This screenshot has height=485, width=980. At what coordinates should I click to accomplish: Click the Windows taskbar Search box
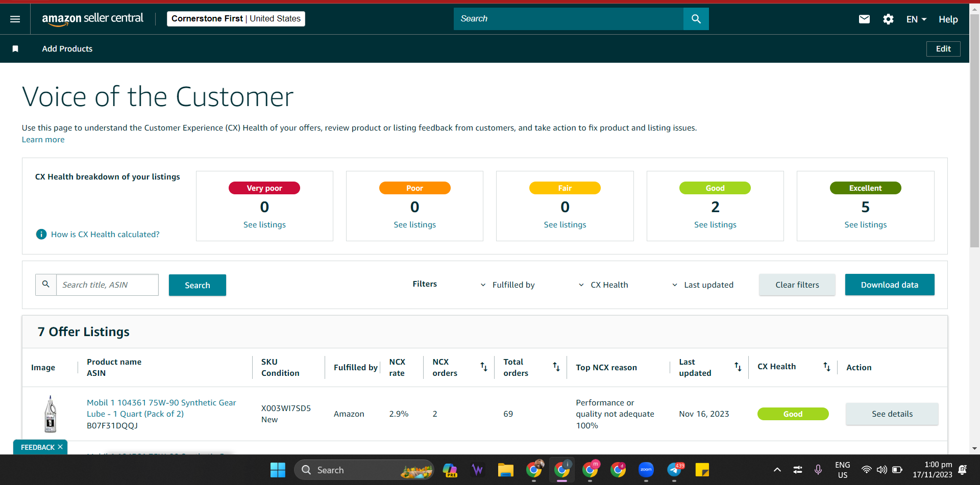coord(364,470)
